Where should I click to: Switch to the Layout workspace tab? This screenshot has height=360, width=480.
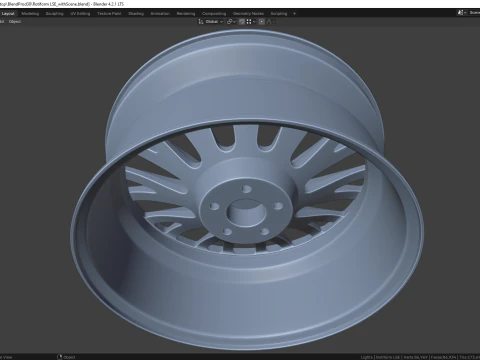pyautogui.click(x=8, y=14)
